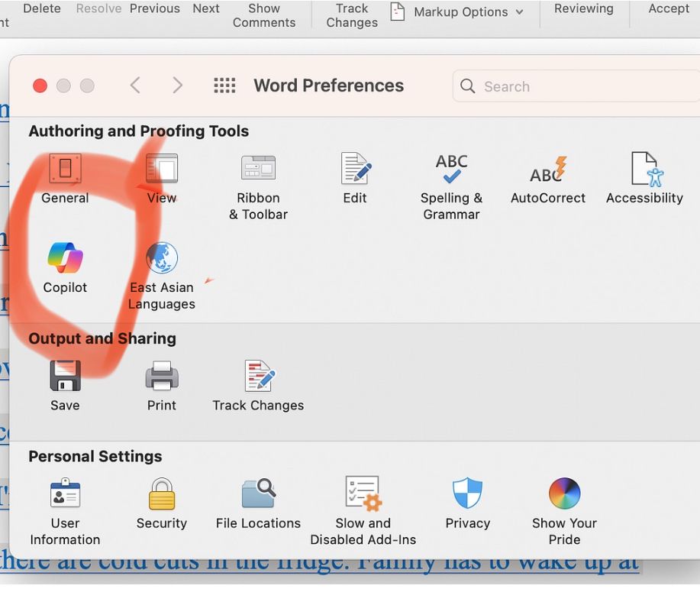Open Privacy preferences

point(467,504)
